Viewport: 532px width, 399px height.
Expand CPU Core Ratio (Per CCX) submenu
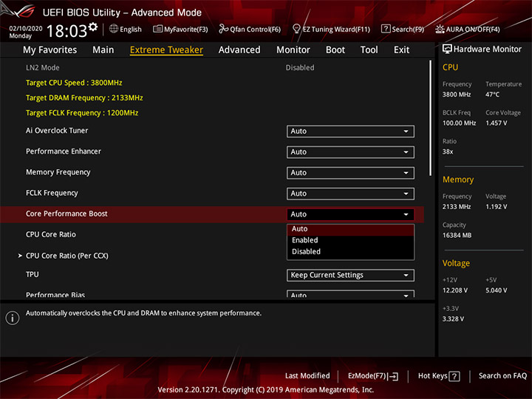[x=66, y=256]
